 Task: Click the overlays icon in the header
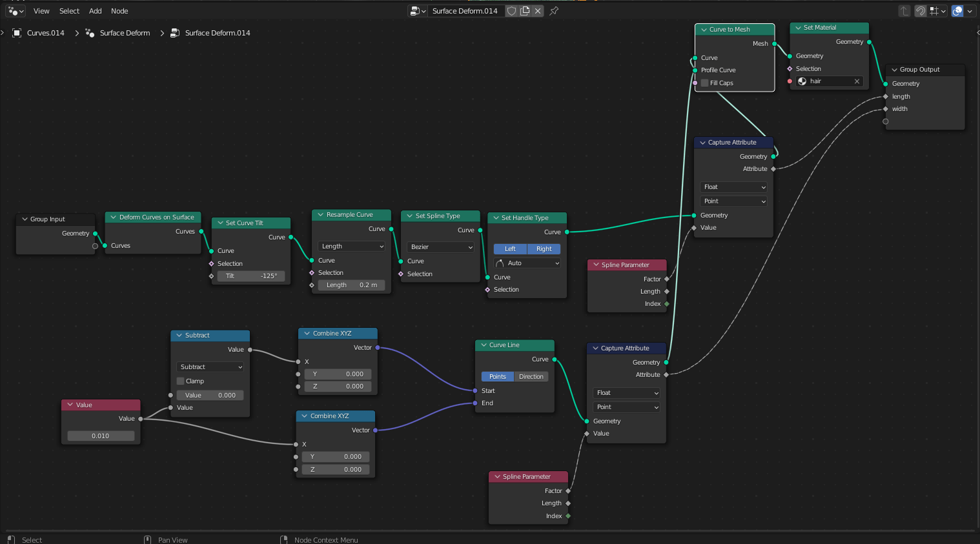pyautogui.click(x=957, y=10)
